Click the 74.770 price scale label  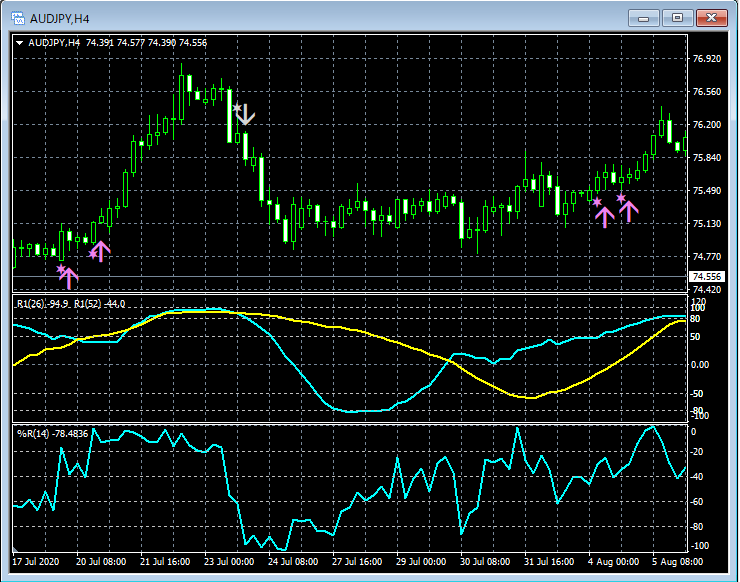pos(706,257)
